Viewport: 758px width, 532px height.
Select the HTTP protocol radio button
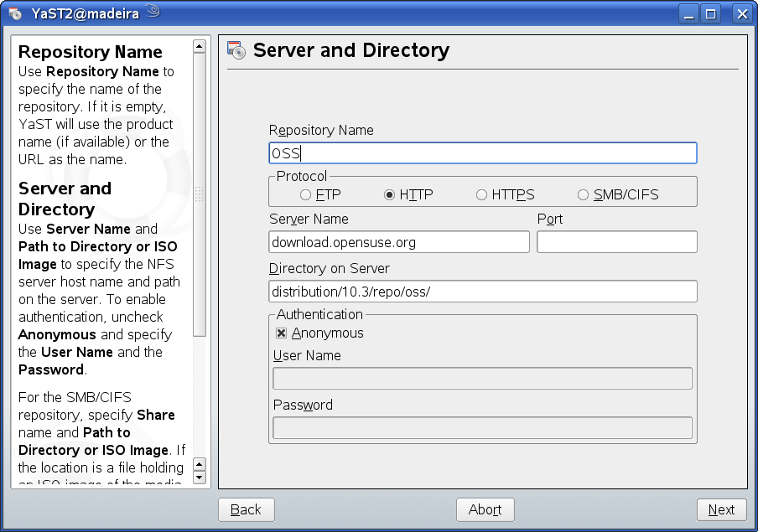pos(389,194)
